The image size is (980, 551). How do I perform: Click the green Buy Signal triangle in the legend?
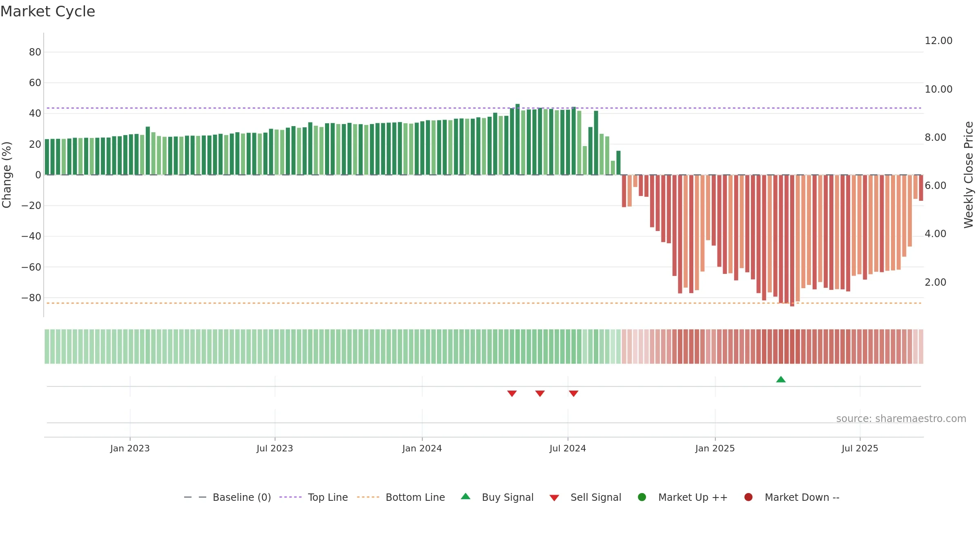point(465,496)
